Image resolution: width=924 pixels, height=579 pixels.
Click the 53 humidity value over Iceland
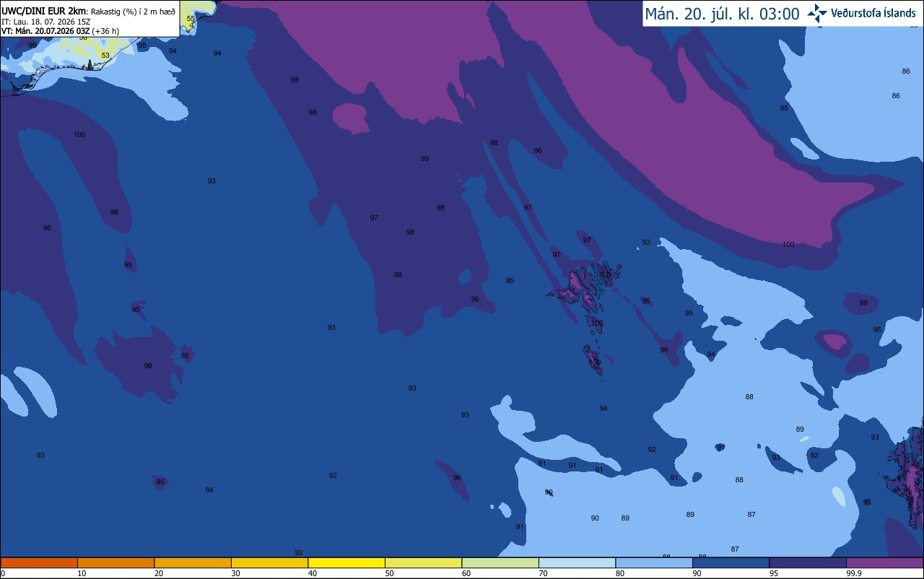click(105, 56)
